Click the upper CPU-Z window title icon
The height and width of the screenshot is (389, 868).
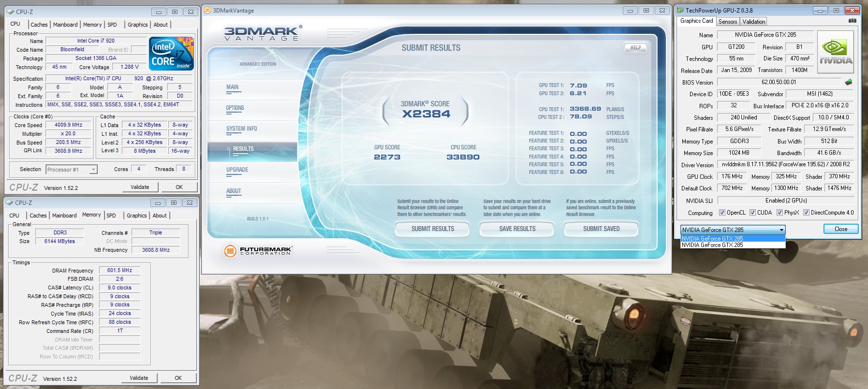coord(10,12)
